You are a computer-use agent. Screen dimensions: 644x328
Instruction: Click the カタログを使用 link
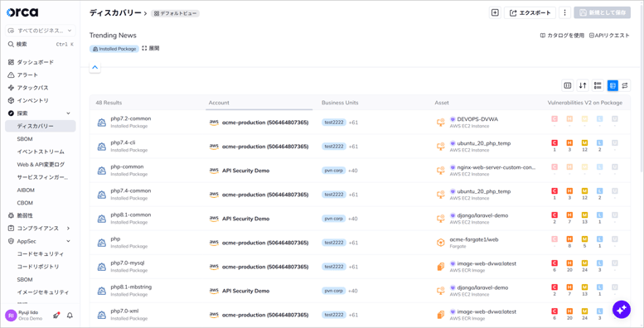pos(562,36)
